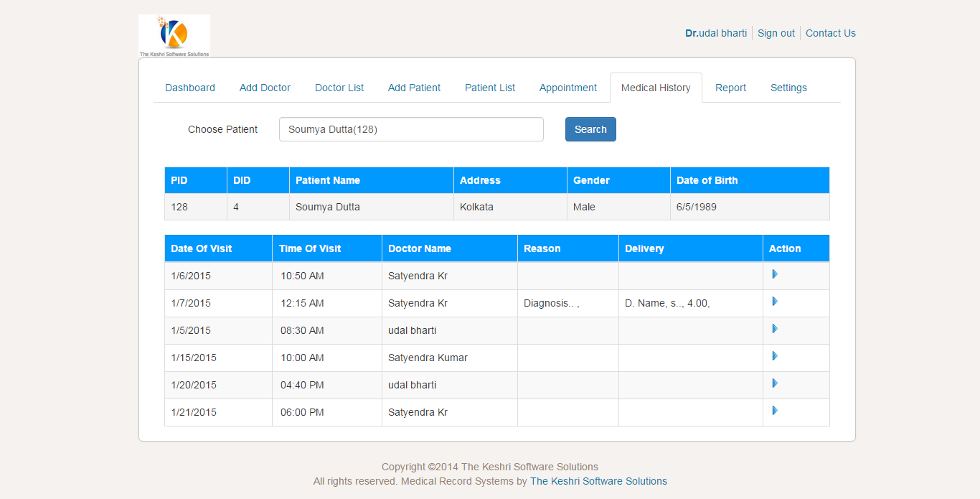
Task: Open details for the 1/6/2015 visit via arrow icon
Action: pyautogui.click(x=774, y=274)
